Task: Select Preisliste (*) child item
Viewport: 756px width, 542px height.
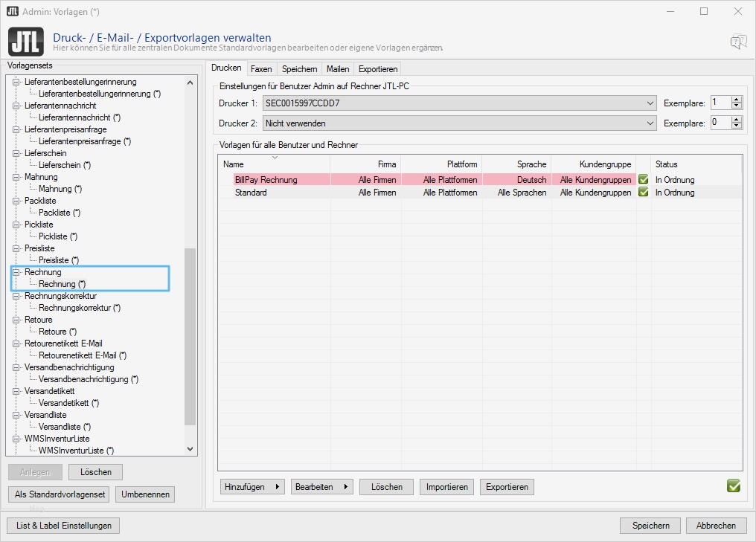Action: (59, 260)
